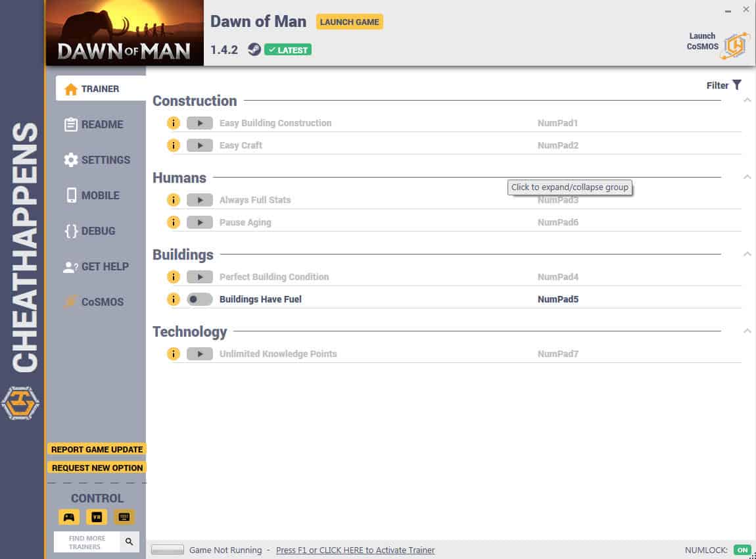Activate the Easy Craft play toggle
The image size is (756, 559).
(200, 145)
